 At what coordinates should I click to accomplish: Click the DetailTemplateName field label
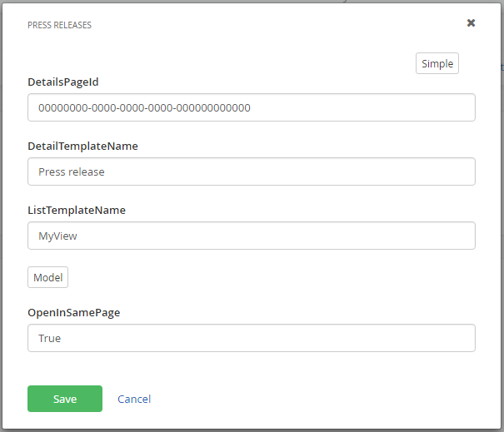[x=82, y=146]
